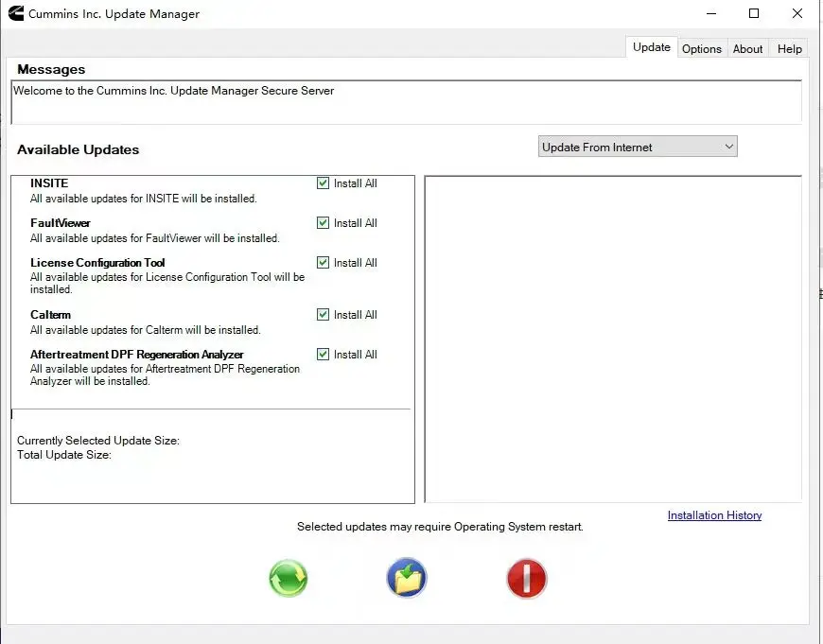Select Aftertreatment DPF Regeneration Analyzer title
This screenshot has height=644, width=823.
point(137,355)
